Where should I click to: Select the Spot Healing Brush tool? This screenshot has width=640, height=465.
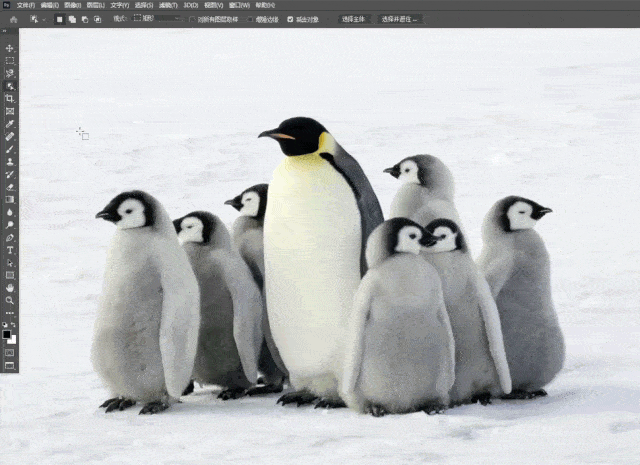click(x=9, y=136)
